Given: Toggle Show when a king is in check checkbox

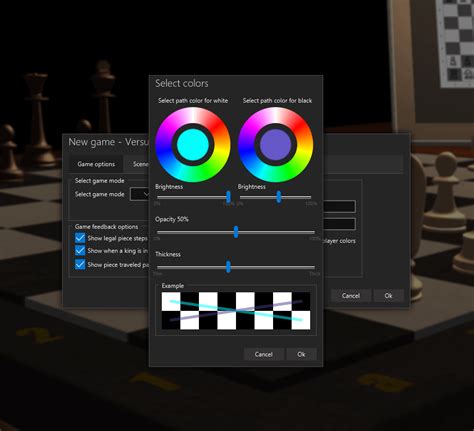Looking at the screenshot, I should 80,250.
